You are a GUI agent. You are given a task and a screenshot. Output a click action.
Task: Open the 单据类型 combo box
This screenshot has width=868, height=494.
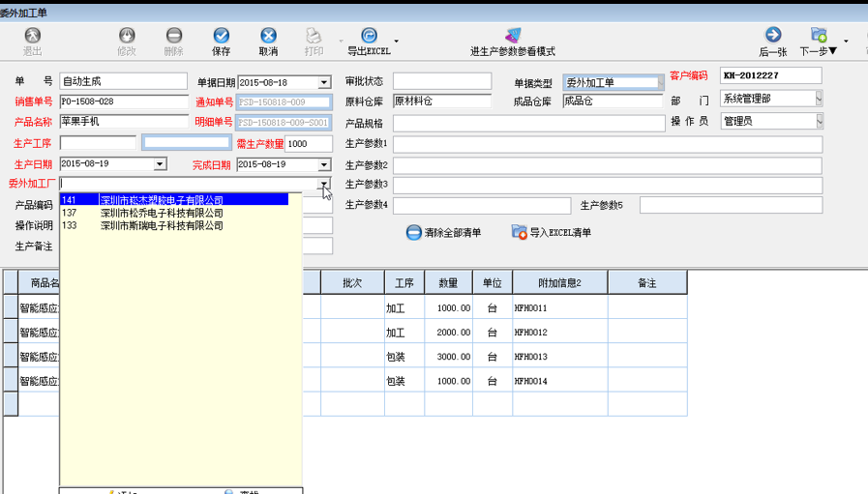tap(613, 82)
